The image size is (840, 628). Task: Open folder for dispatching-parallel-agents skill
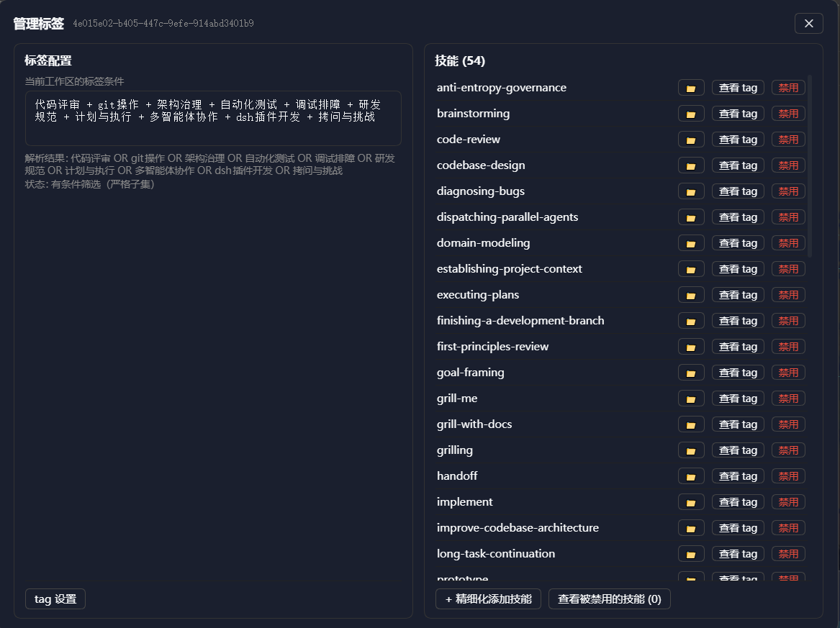click(x=691, y=217)
